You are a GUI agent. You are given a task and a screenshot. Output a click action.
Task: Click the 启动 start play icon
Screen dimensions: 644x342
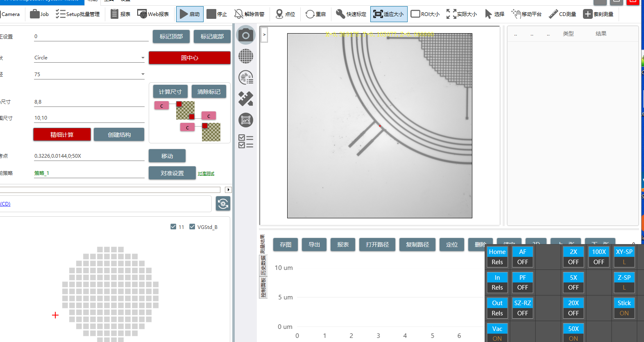[190, 14]
